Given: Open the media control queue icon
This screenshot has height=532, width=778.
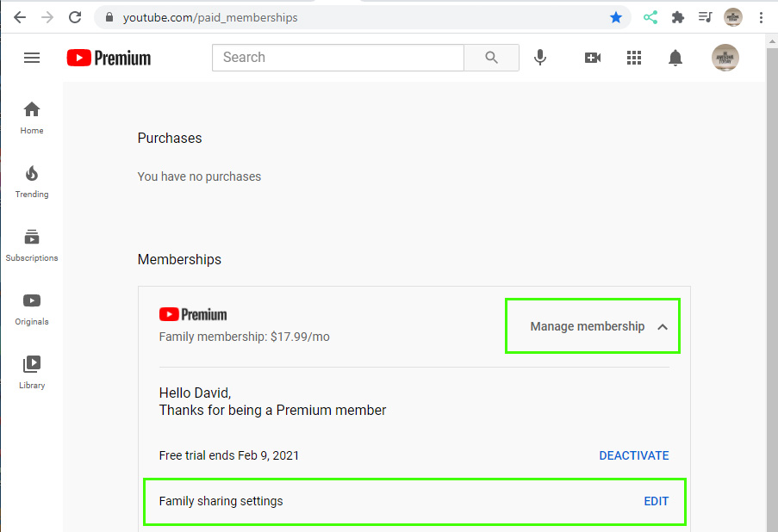Looking at the screenshot, I should 705,18.
